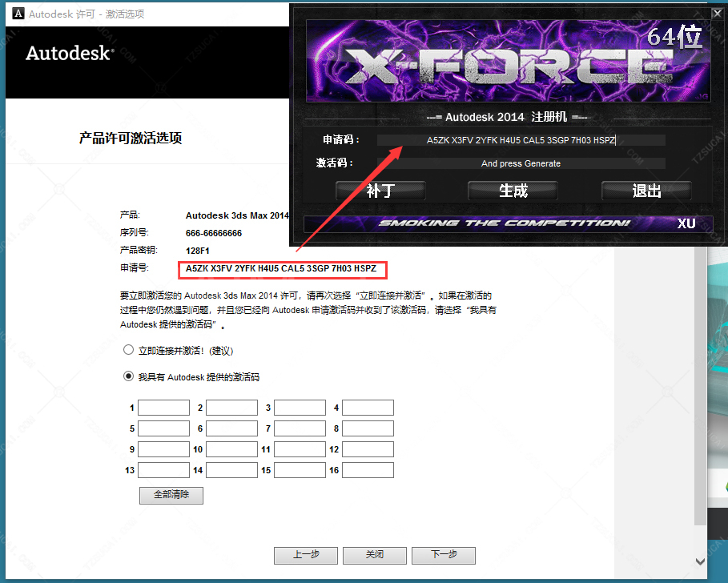Go back with the 上一步 button
728x583 pixels.
306,555
